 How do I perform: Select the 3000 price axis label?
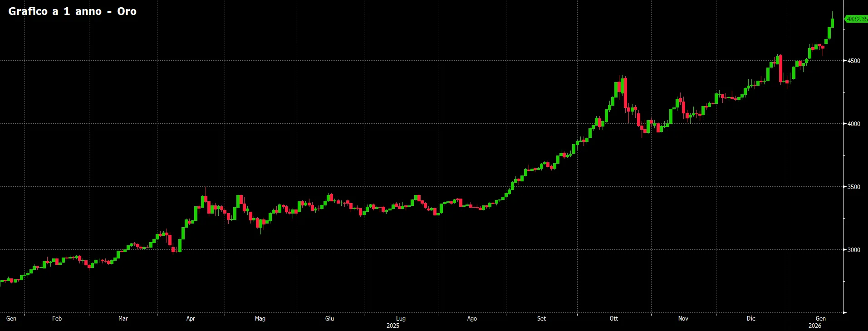[853, 250]
